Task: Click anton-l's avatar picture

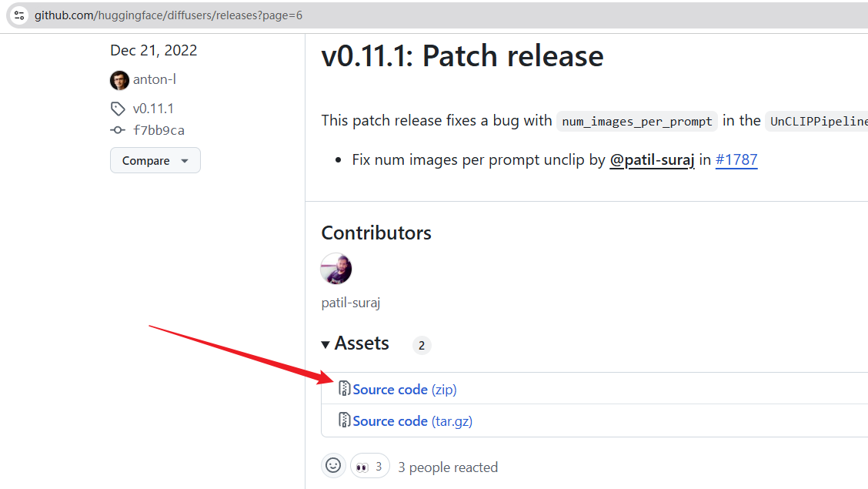Action: 119,80
